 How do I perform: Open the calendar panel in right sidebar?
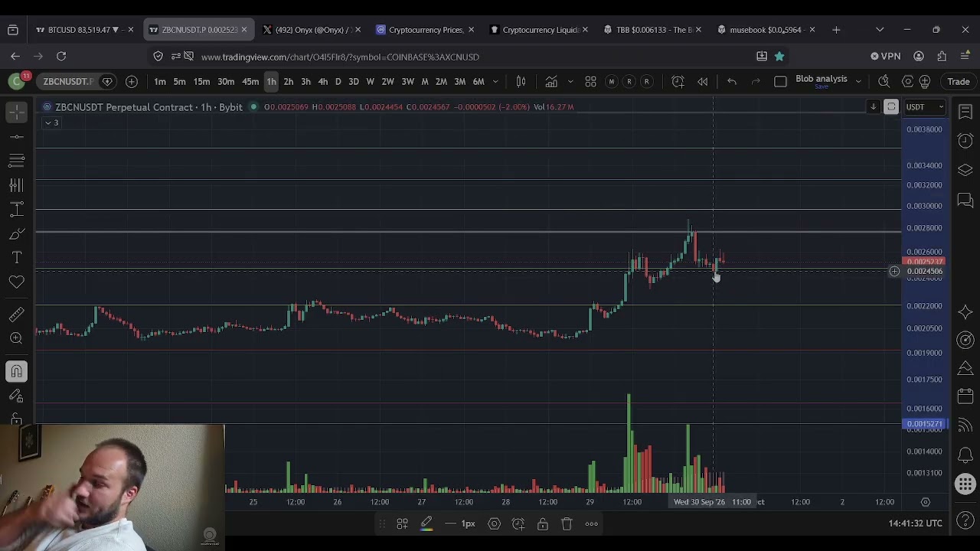pyautogui.click(x=965, y=396)
